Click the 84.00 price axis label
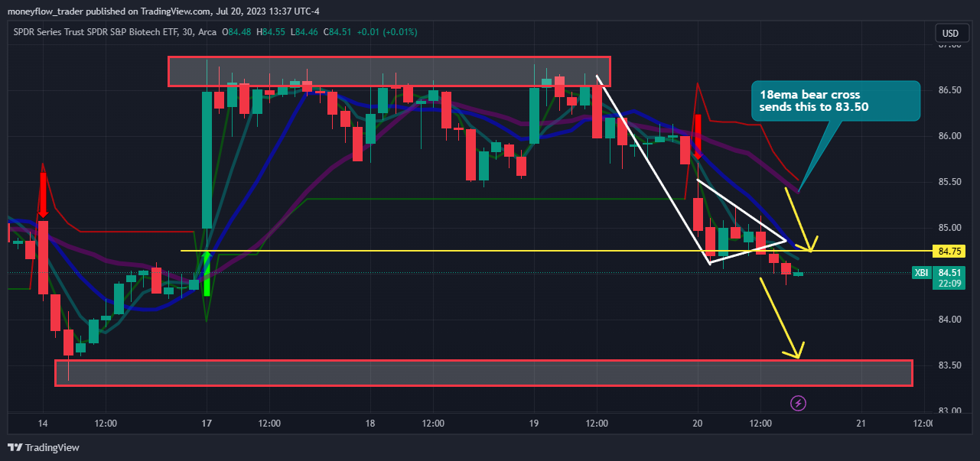 [949, 320]
